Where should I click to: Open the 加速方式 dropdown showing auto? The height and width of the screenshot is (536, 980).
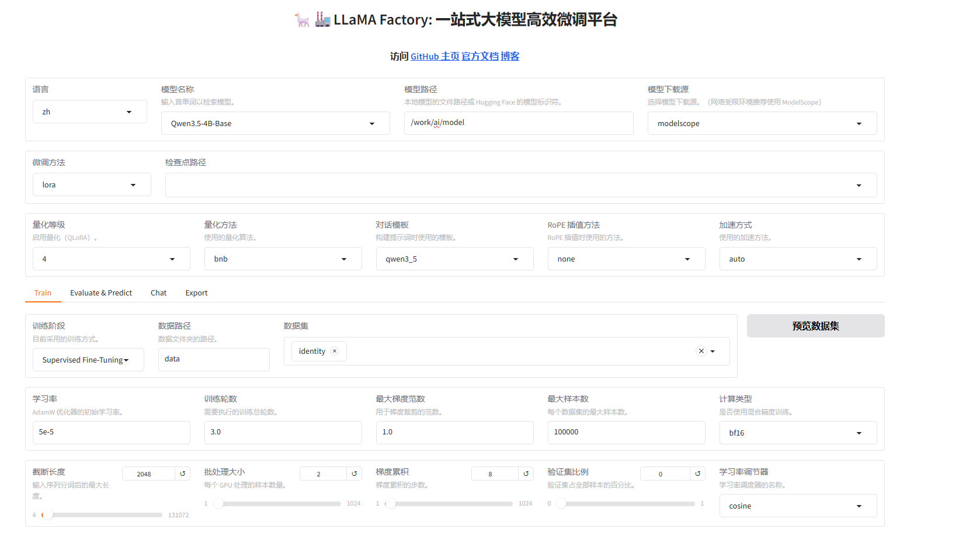(798, 259)
